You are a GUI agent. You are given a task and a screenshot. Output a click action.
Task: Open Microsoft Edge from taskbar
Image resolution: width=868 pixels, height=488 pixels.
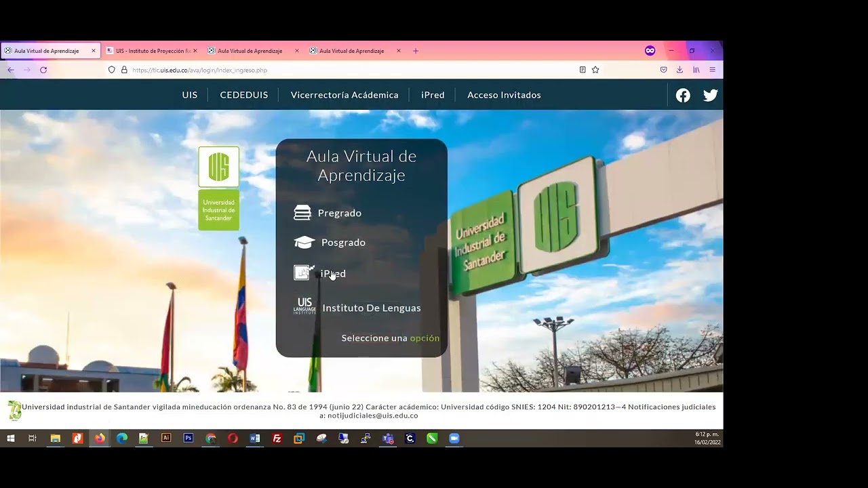coord(122,439)
